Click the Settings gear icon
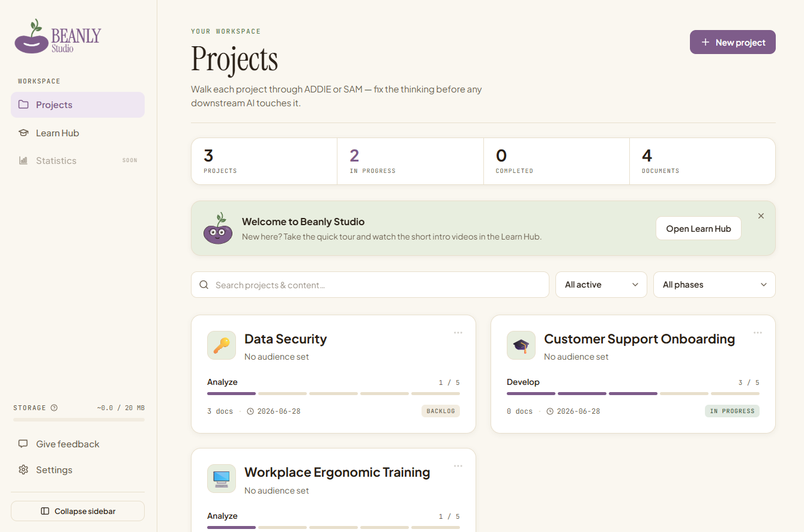Viewport: 804px width, 532px height. click(x=23, y=470)
